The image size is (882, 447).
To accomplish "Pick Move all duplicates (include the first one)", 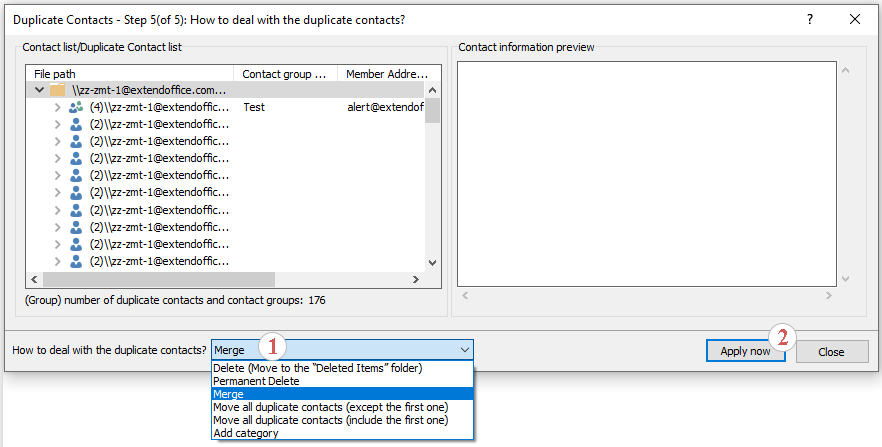I will click(x=330, y=420).
